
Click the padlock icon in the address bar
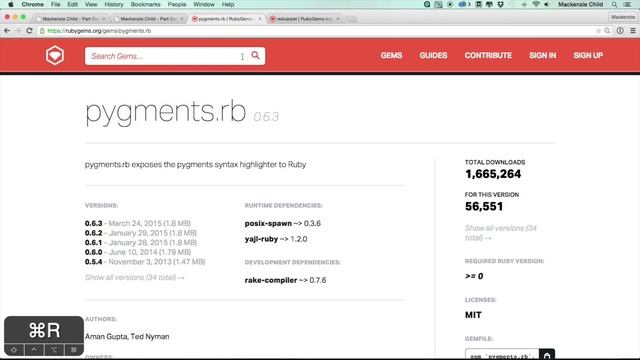[x=42, y=31]
